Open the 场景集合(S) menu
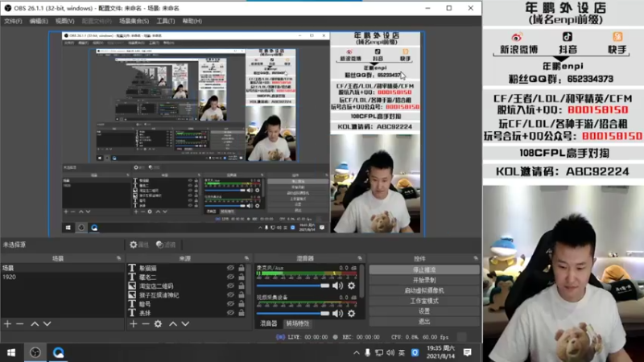Image resolution: width=644 pixels, height=362 pixels. pos(134,21)
